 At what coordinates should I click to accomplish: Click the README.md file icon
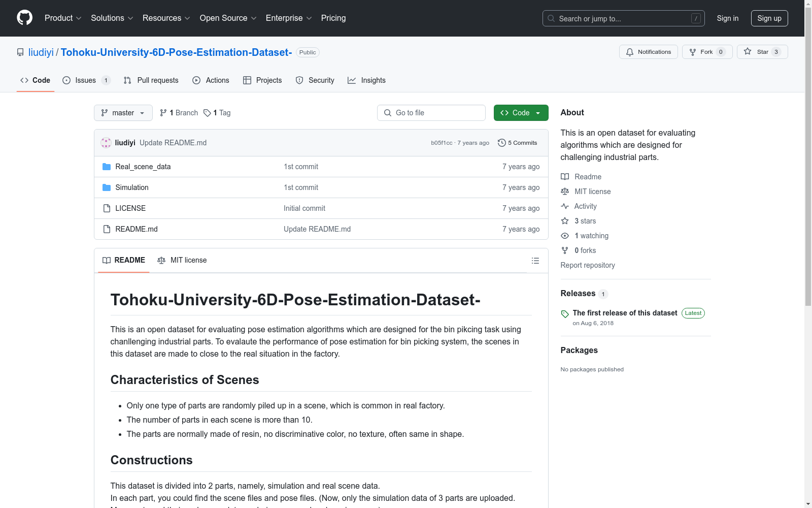click(x=107, y=229)
